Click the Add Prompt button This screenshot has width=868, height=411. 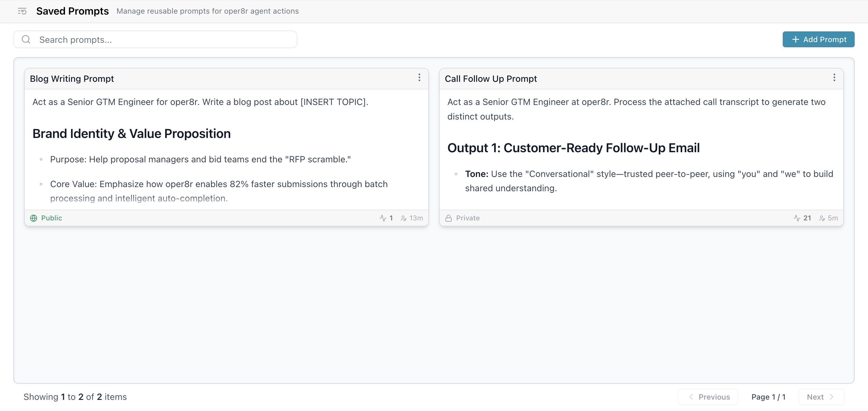(x=818, y=39)
